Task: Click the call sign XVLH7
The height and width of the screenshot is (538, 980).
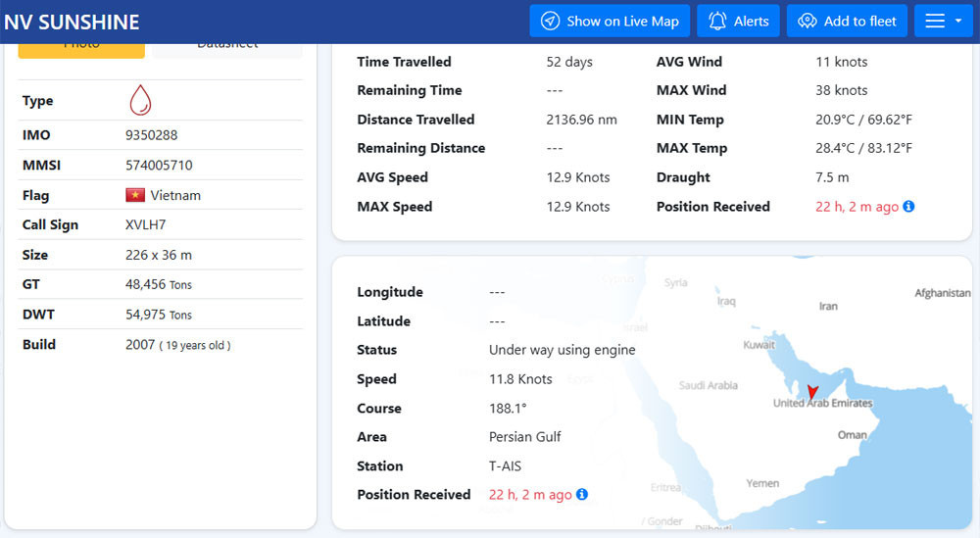Action: point(146,224)
